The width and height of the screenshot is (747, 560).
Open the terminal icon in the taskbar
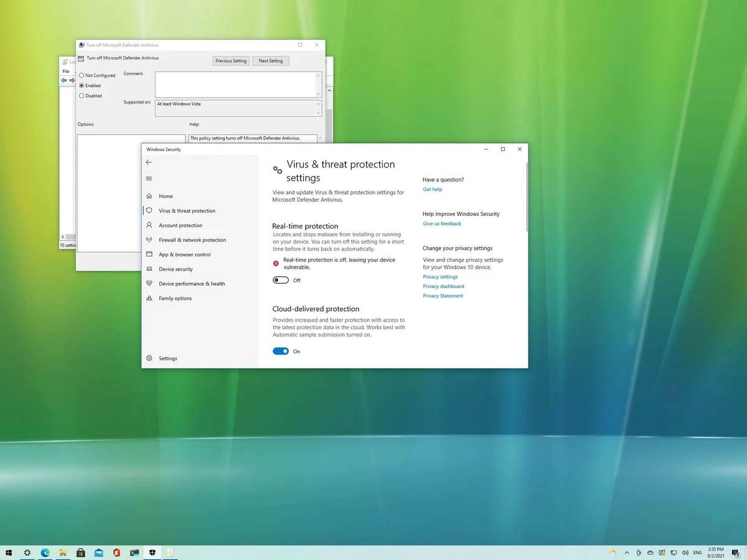tap(134, 553)
